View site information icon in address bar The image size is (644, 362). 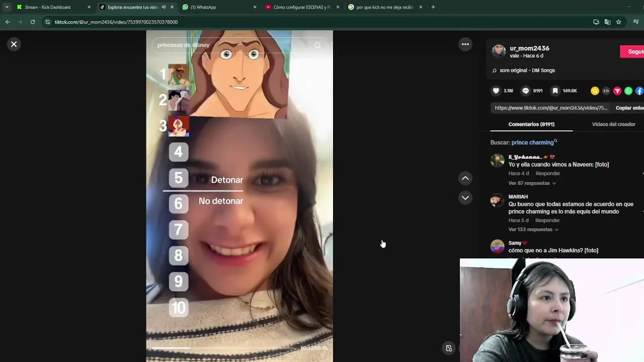48,22
